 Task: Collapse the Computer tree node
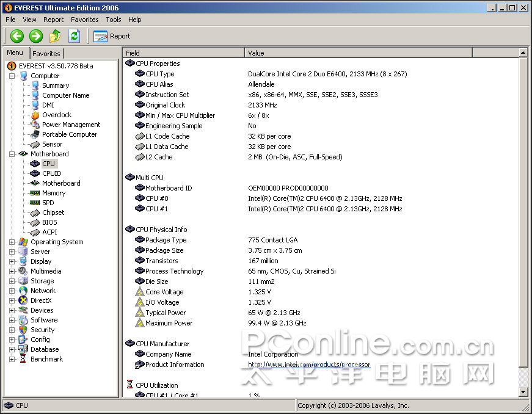(x=12, y=76)
